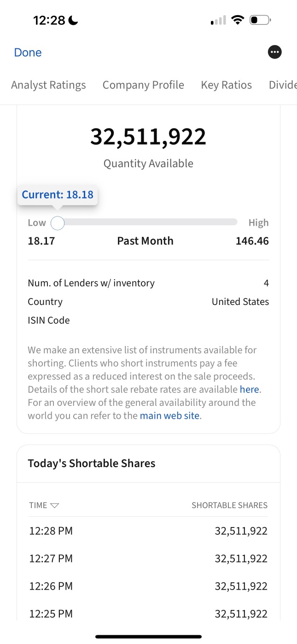Tap the Wi-Fi status icon
Screen dimensions: 297x644
238,20
